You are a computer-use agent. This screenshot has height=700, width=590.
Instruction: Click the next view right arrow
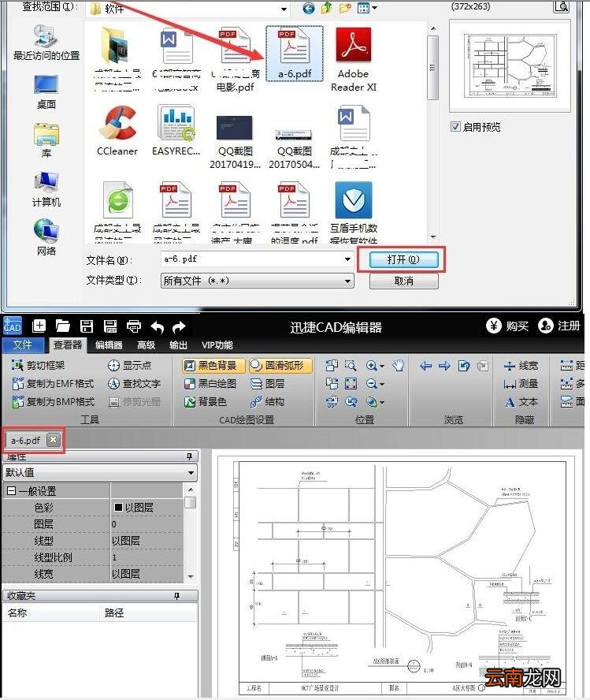point(444,366)
